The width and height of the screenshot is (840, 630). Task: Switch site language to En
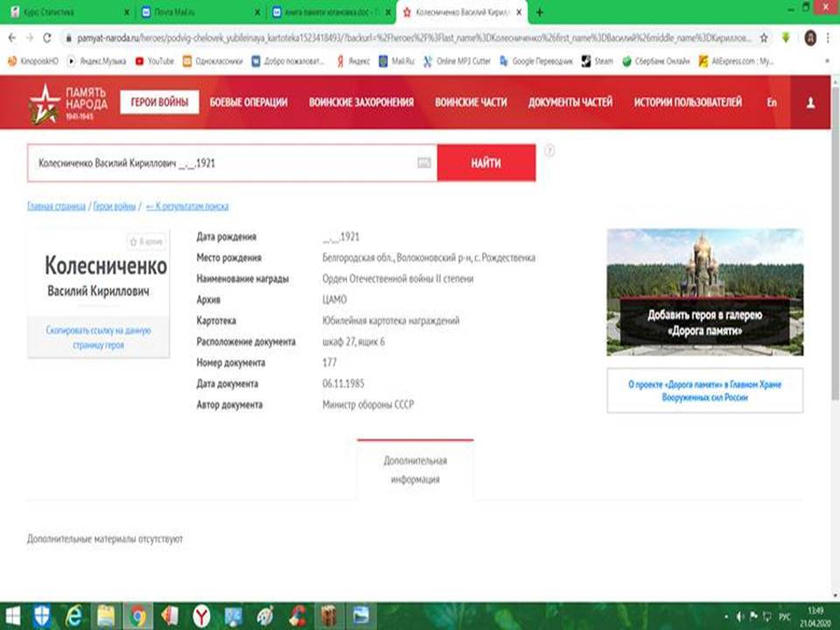(772, 102)
